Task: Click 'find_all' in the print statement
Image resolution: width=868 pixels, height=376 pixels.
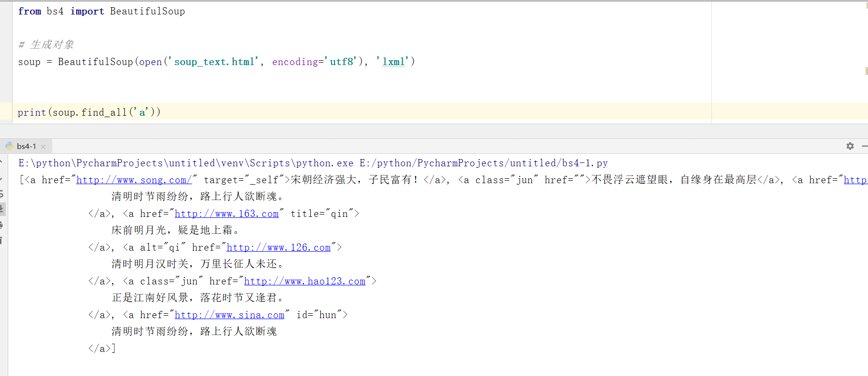Action: pyautogui.click(x=104, y=112)
